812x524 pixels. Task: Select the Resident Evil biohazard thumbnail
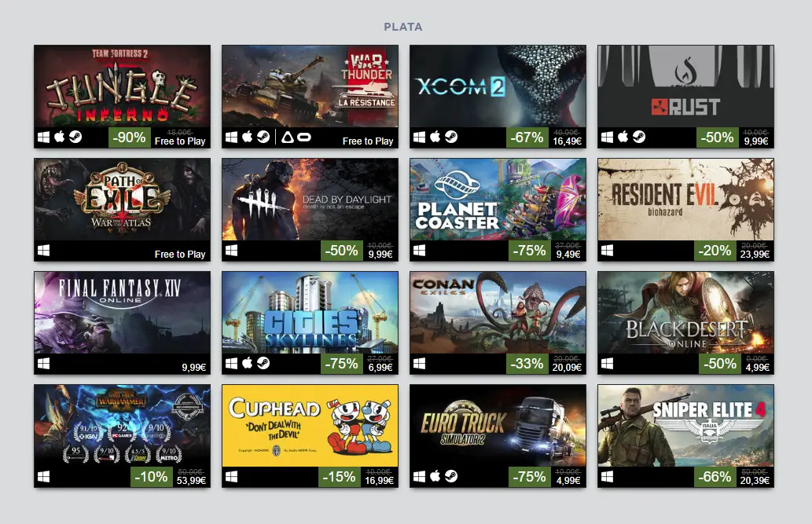(685, 200)
